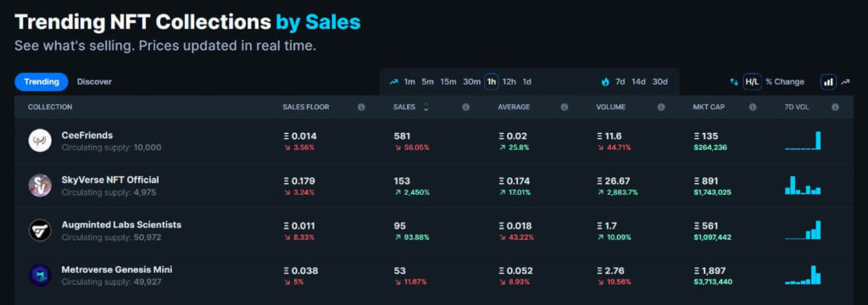Viewport: 868px width, 305px height.
Task: Click the Metroverse Genesis Mini logo
Action: tap(40, 275)
